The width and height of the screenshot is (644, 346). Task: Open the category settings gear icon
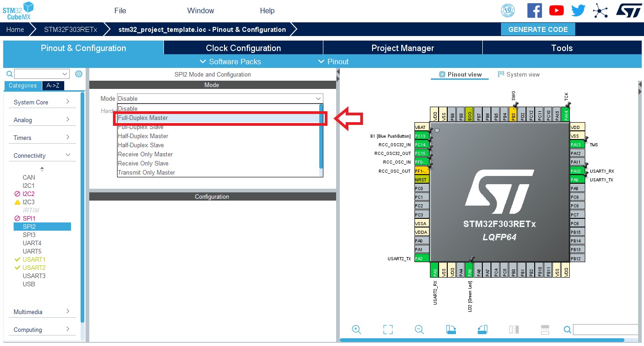click(x=79, y=74)
